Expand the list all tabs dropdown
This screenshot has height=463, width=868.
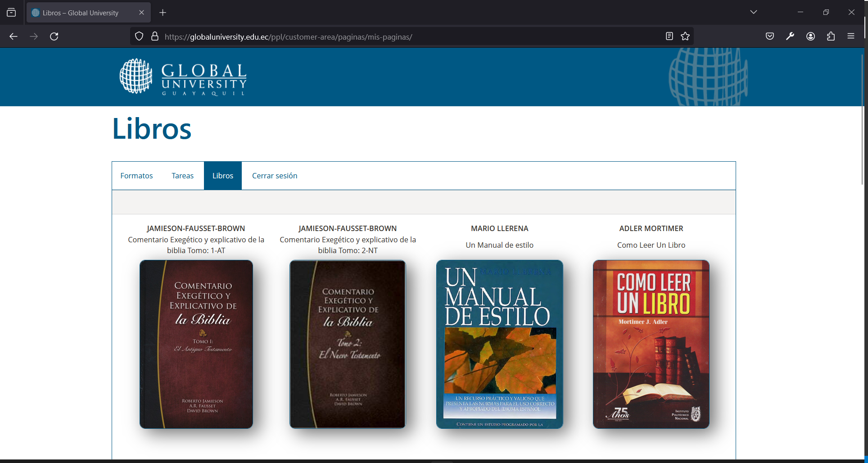[754, 12]
